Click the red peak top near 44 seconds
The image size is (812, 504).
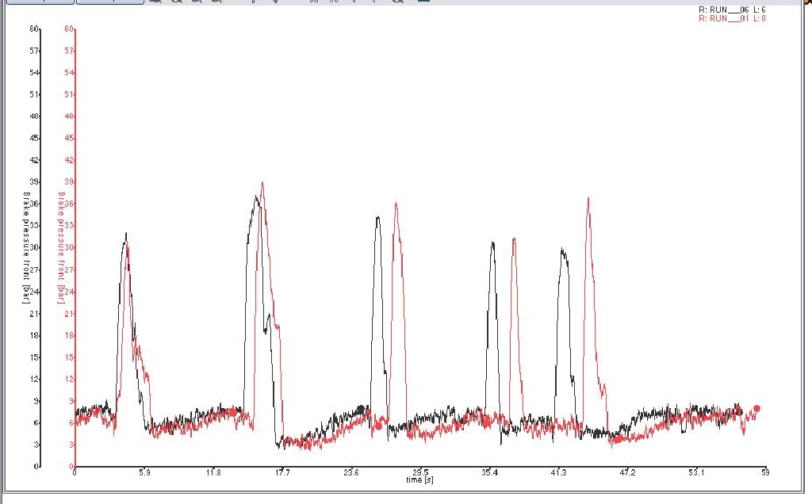tap(588, 199)
